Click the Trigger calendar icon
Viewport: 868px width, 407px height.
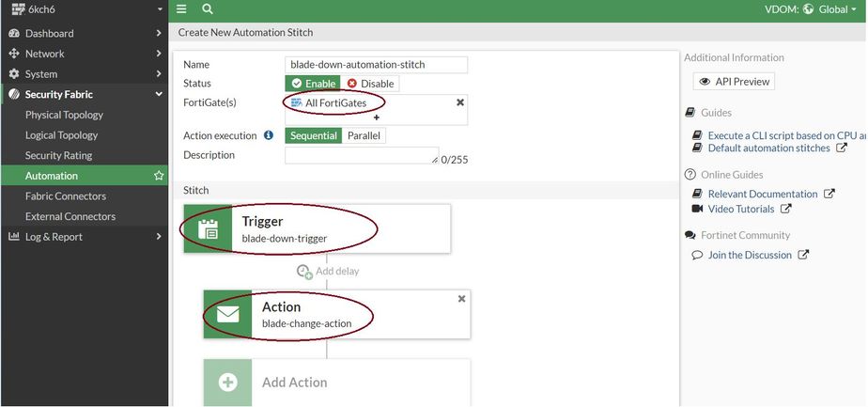(209, 229)
